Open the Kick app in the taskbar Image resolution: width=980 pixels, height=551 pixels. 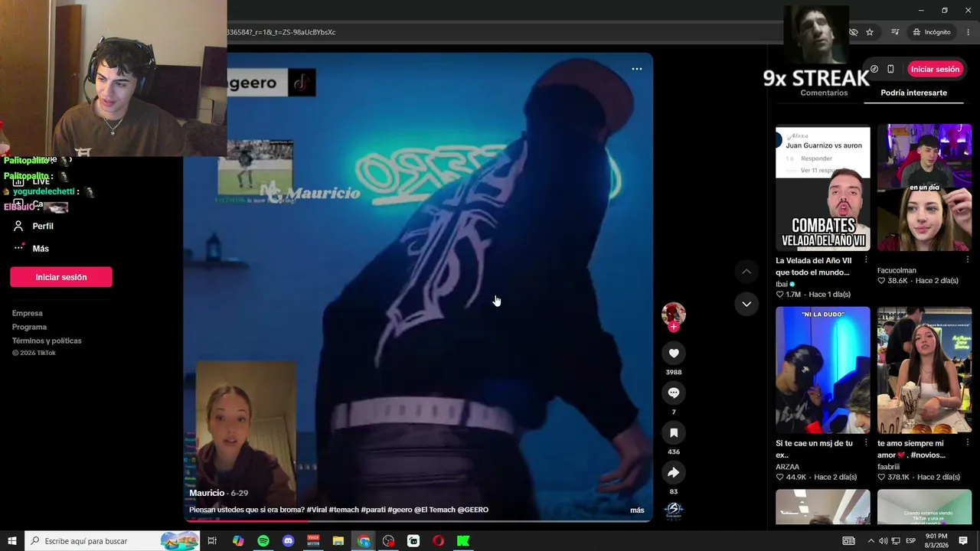[463, 541]
